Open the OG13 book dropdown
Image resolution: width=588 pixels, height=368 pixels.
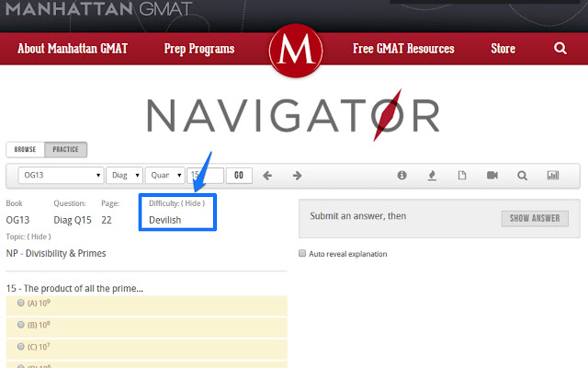[61, 176]
